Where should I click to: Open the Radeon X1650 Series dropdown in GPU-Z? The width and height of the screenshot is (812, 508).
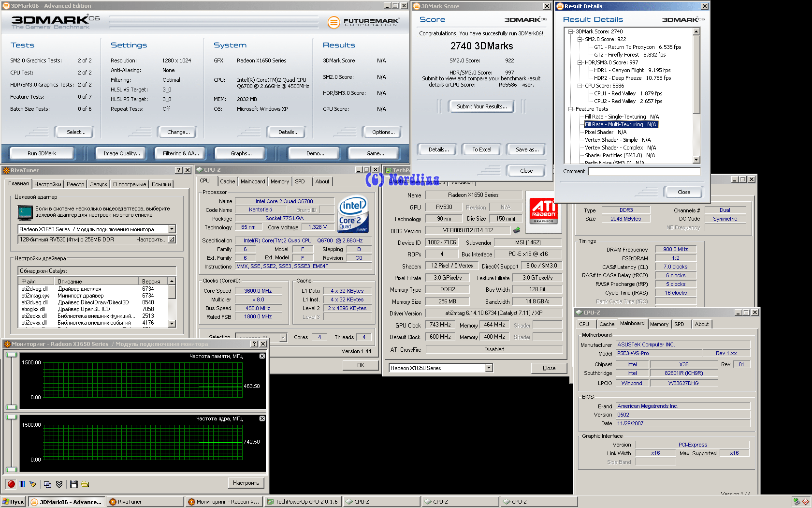pos(489,368)
